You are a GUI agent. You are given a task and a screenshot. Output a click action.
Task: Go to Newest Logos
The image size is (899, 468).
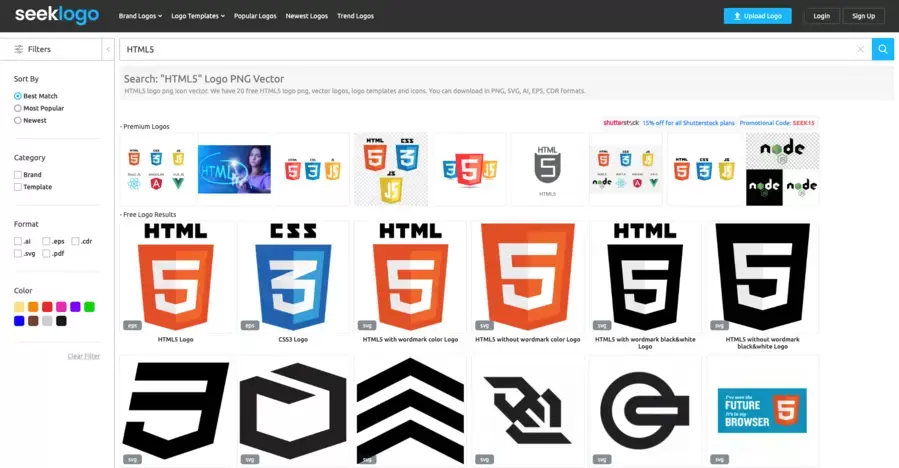(x=307, y=16)
